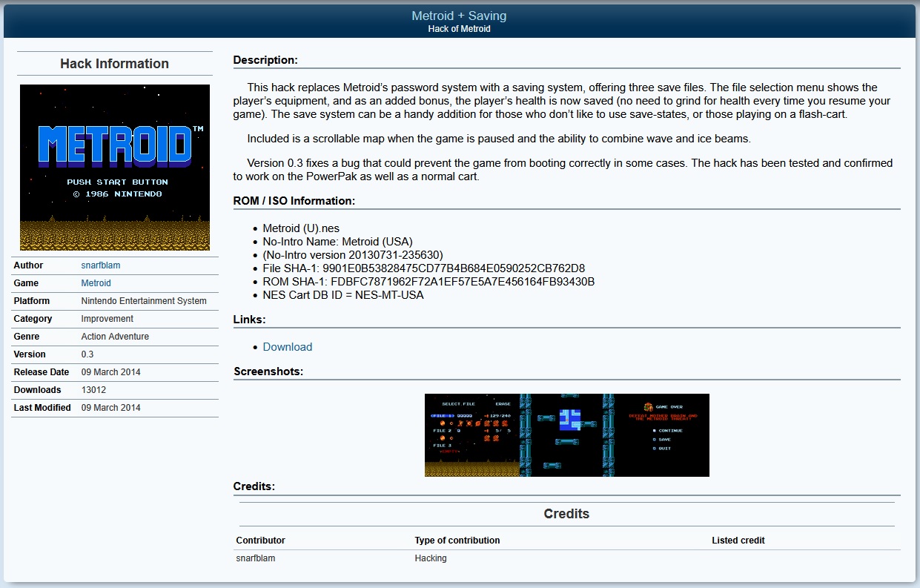
Task: Open the hack screenshots thumbnail
Action: pyautogui.click(x=567, y=435)
